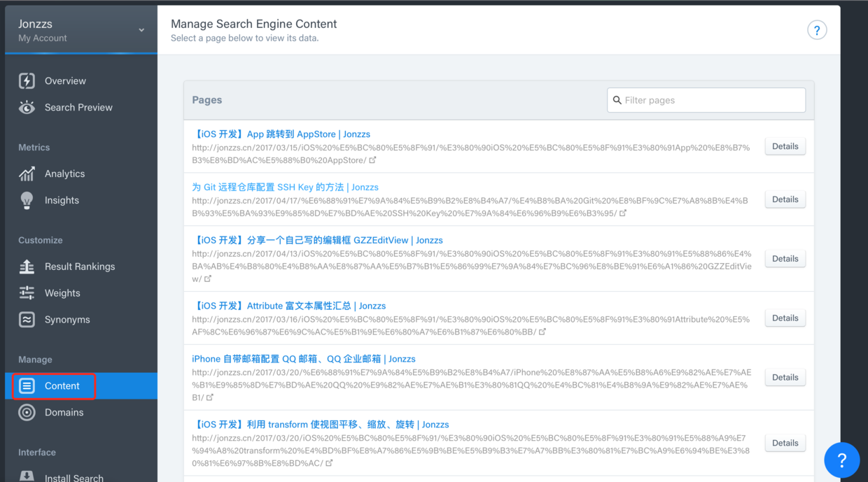The image size is (868, 482).
Task: Click the Insights lightbulb icon
Action: tap(27, 201)
